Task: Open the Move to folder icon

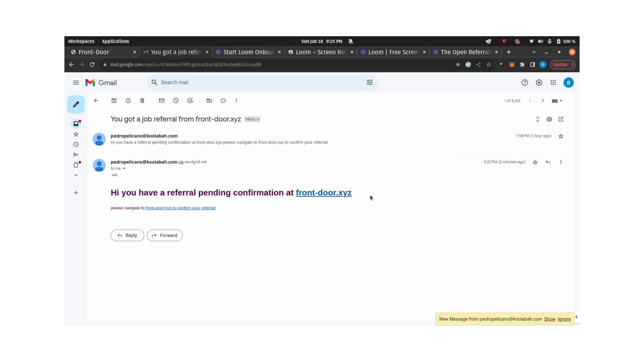Action: (209, 101)
